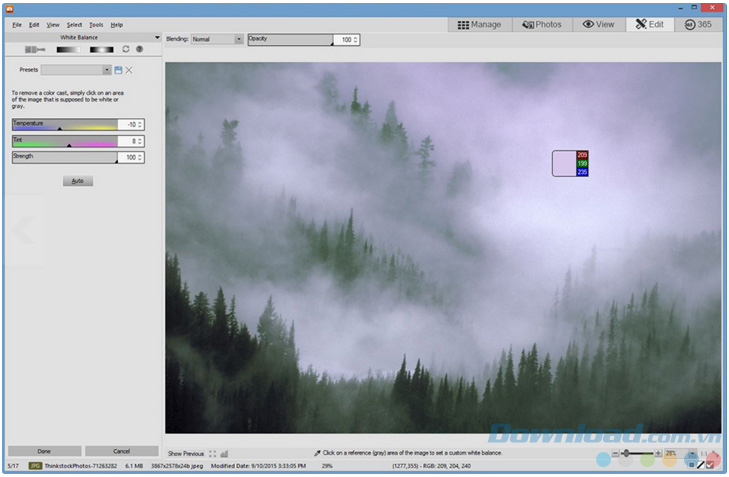Screen dimensions: 729x477
Task: Click the full screen icon next to Show Previous
Action: click(x=212, y=453)
